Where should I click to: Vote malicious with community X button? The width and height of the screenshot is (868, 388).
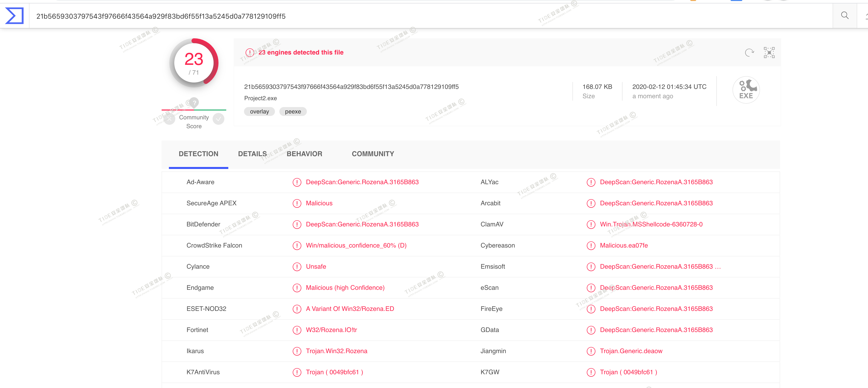point(169,119)
